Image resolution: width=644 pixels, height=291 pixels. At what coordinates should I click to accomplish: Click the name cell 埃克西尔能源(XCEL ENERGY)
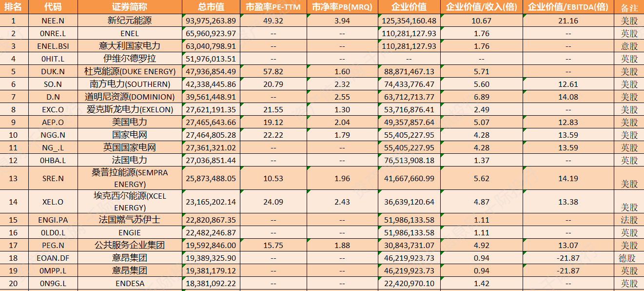129,202
